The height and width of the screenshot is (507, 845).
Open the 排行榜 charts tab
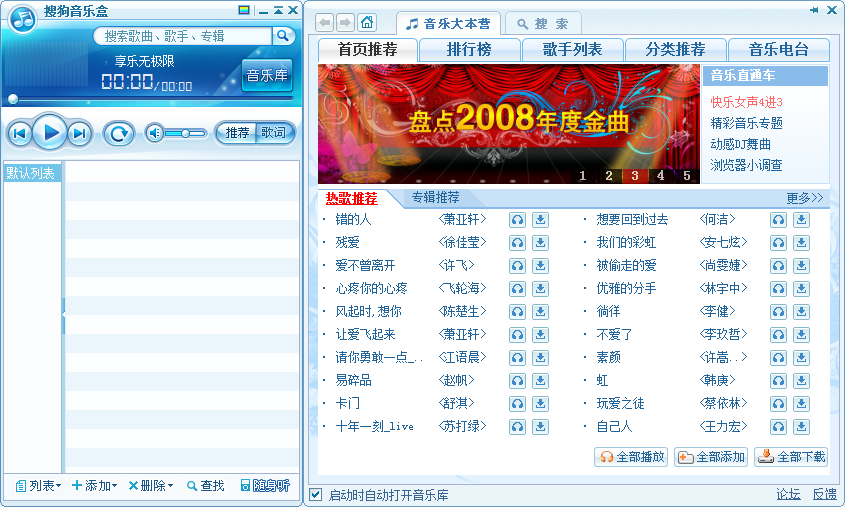[x=469, y=50]
